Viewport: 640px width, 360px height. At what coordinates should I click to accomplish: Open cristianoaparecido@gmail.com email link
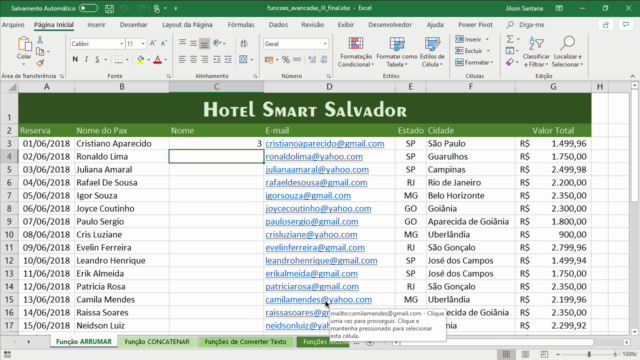(325, 144)
